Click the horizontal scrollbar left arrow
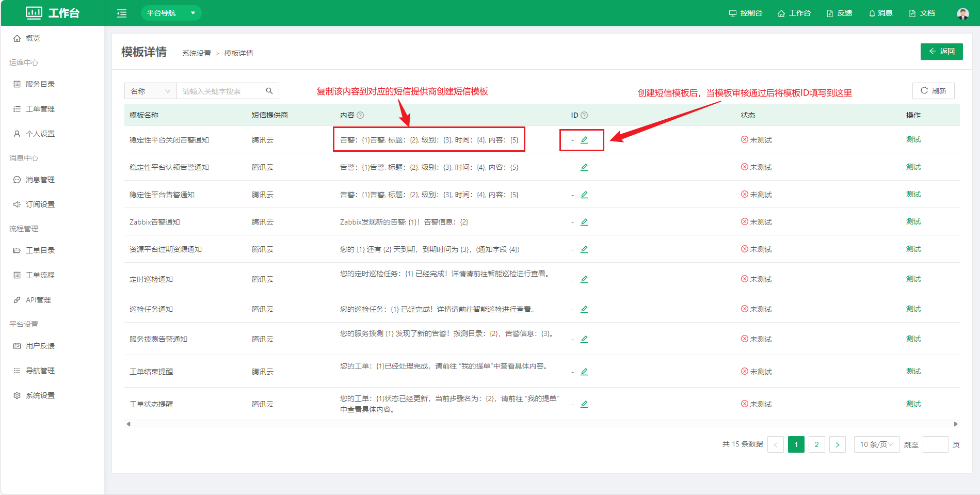Screen dimensions: 980x495 (x=128, y=424)
